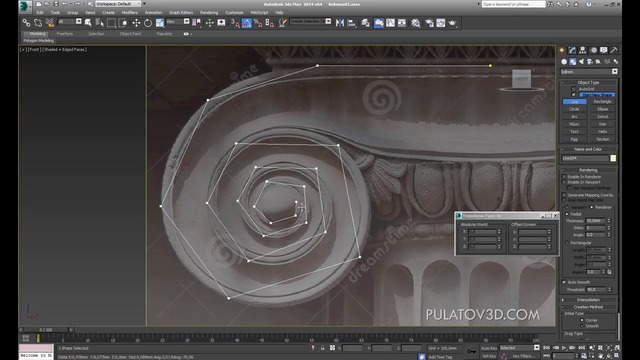Click the Bind to Space Warp icon
The image size is (640, 360).
coord(49,23)
